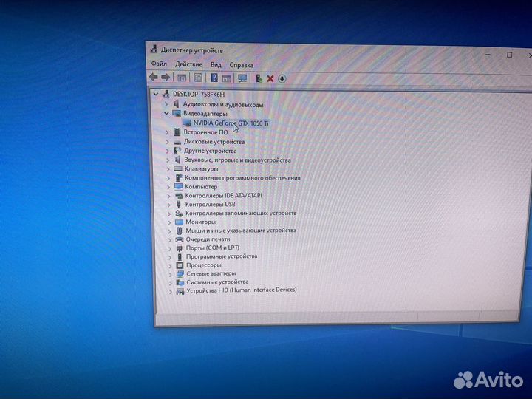Click the red X uninstall device icon

(x=270, y=78)
